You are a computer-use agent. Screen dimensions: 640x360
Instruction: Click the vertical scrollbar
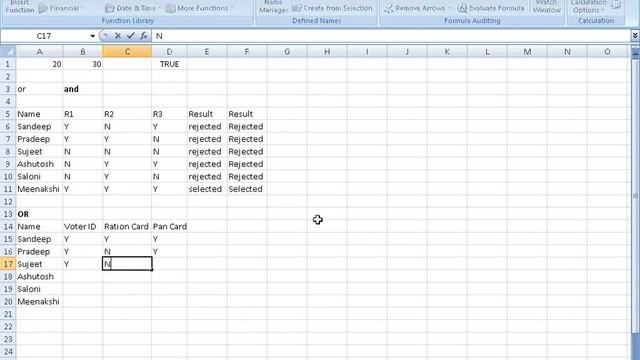[x=636, y=196]
